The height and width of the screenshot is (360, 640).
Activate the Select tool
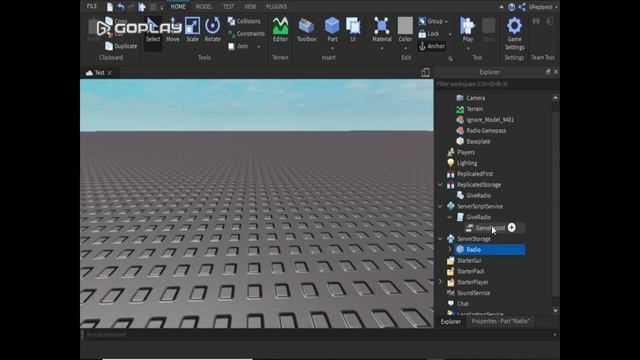click(x=153, y=29)
